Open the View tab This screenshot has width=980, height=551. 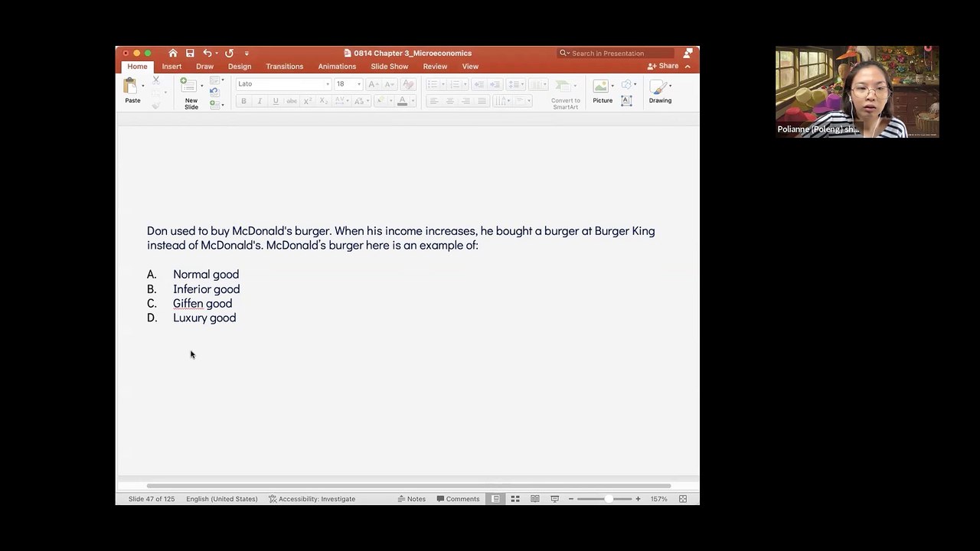[x=470, y=67]
